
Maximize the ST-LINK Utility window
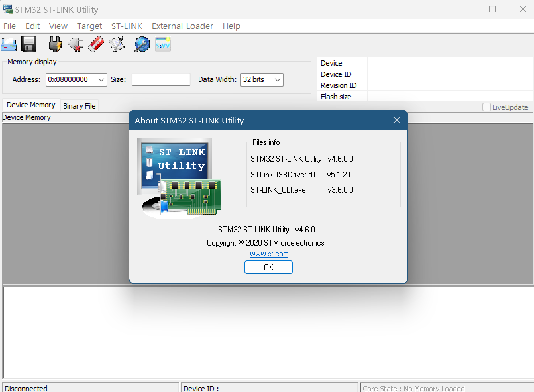[492, 9]
